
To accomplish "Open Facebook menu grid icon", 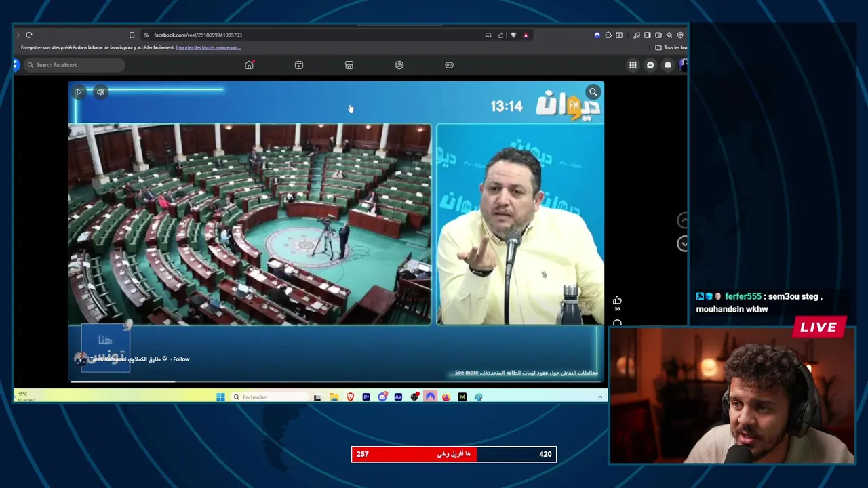I will click(633, 65).
